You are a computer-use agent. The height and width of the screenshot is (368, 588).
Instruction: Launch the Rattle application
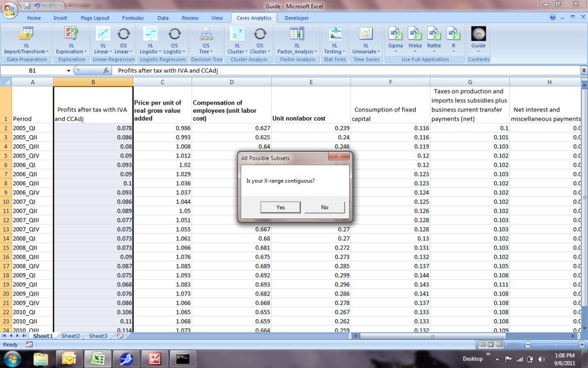tap(434, 40)
